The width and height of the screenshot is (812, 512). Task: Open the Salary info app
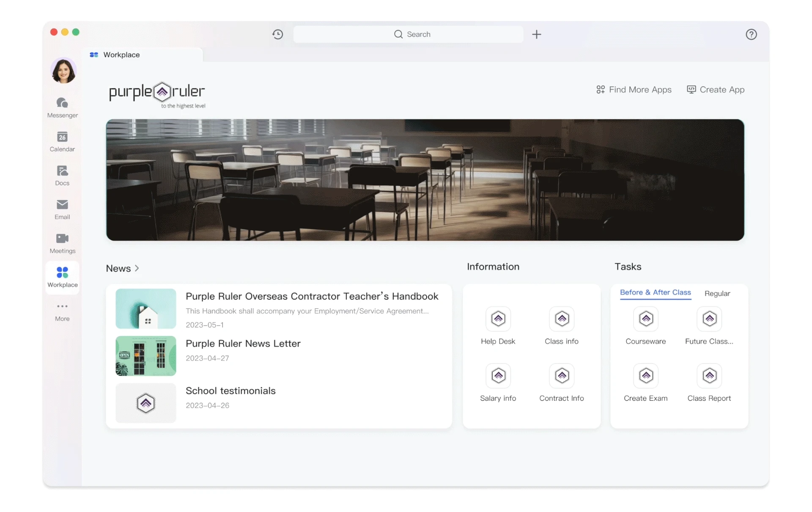coord(498,383)
